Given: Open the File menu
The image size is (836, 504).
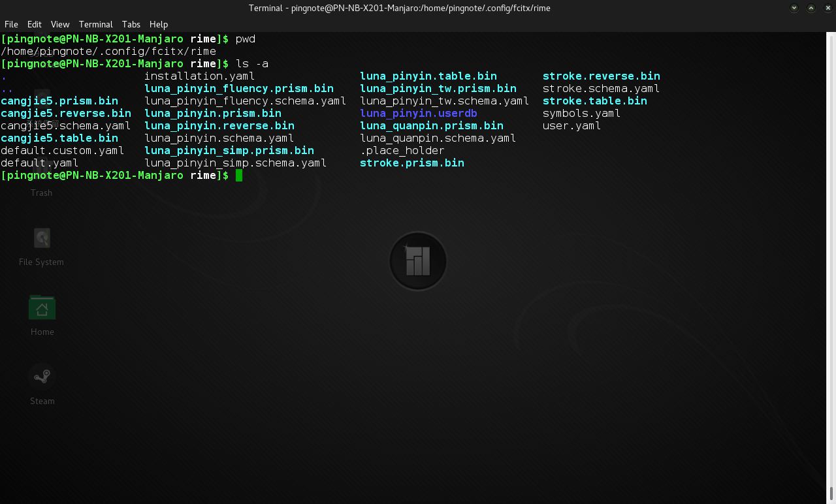Looking at the screenshot, I should click(x=11, y=24).
